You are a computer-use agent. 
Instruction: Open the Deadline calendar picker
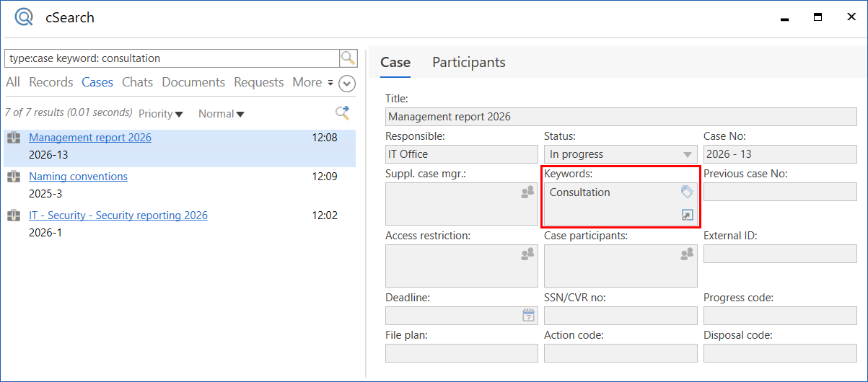click(528, 315)
